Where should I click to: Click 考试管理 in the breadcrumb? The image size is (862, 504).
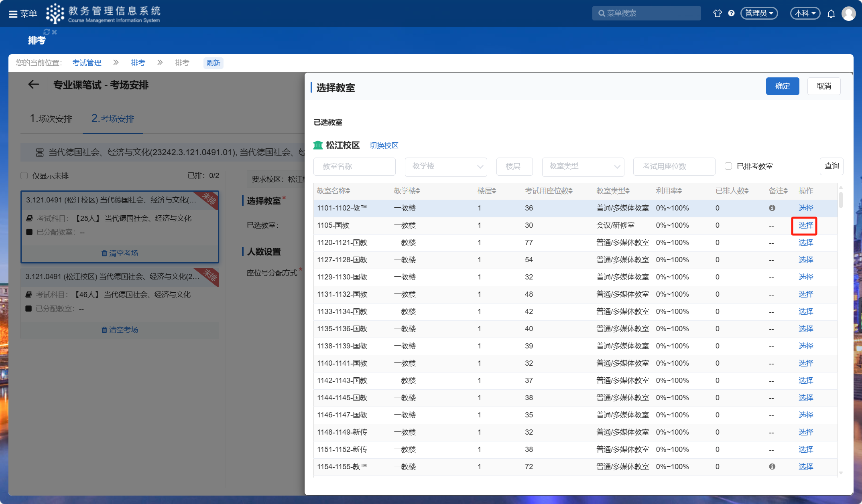87,63
